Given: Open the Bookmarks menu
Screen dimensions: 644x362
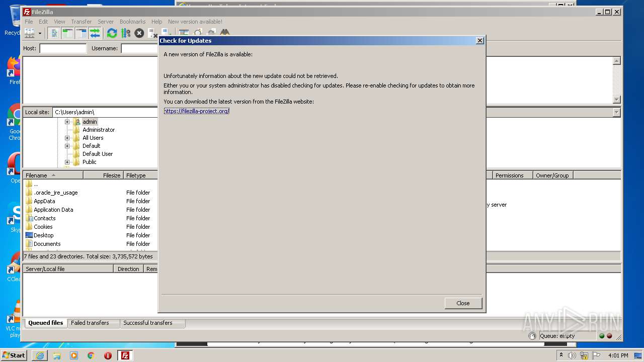Looking at the screenshot, I should pyautogui.click(x=132, y=22).
